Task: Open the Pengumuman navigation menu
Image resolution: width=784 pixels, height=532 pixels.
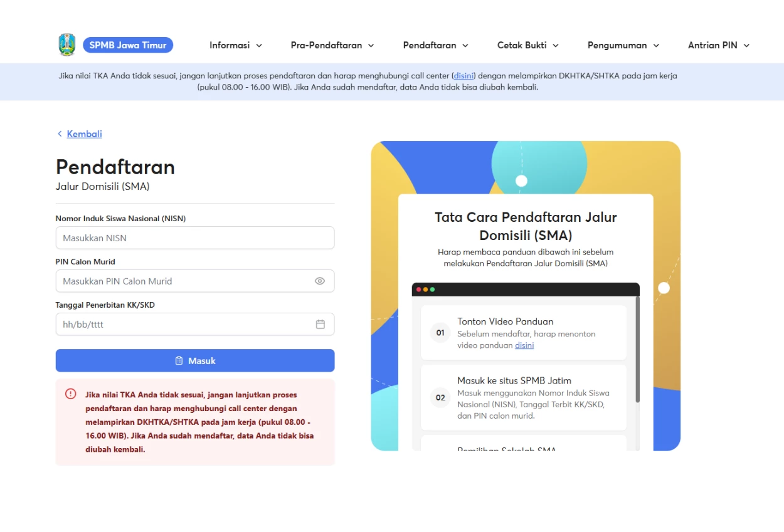Action: point(623,45)
